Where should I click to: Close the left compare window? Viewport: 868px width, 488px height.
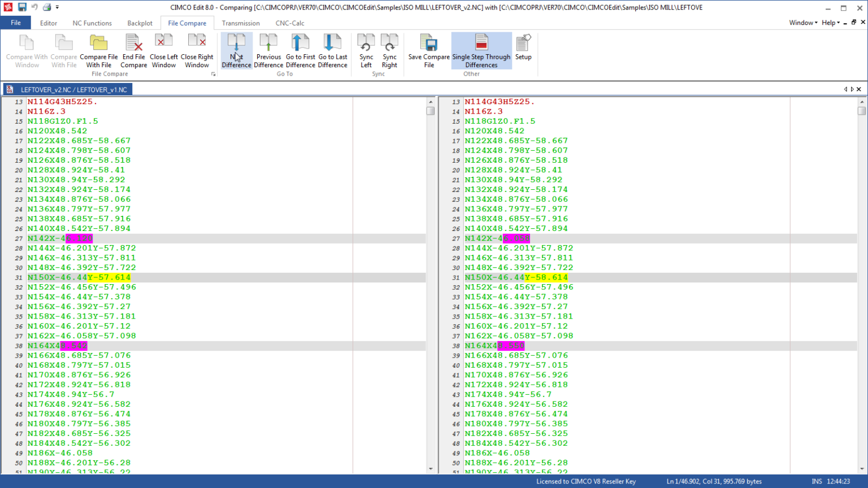(x=163, y=51)
